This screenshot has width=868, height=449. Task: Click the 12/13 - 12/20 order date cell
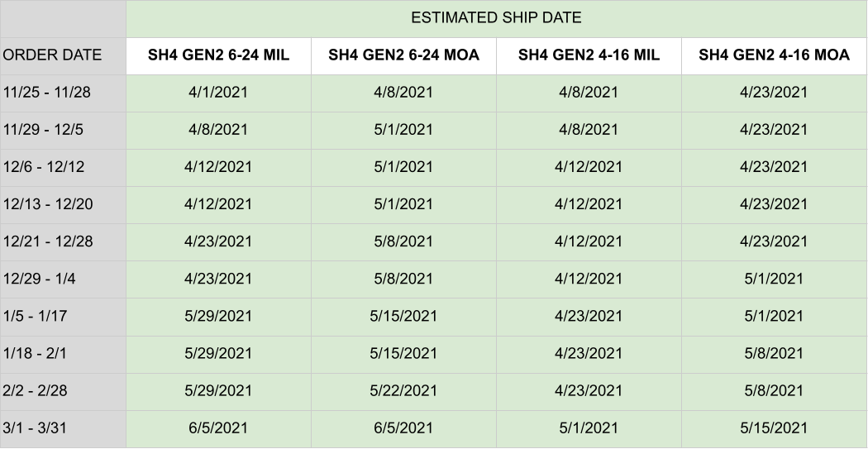(63, 205)
